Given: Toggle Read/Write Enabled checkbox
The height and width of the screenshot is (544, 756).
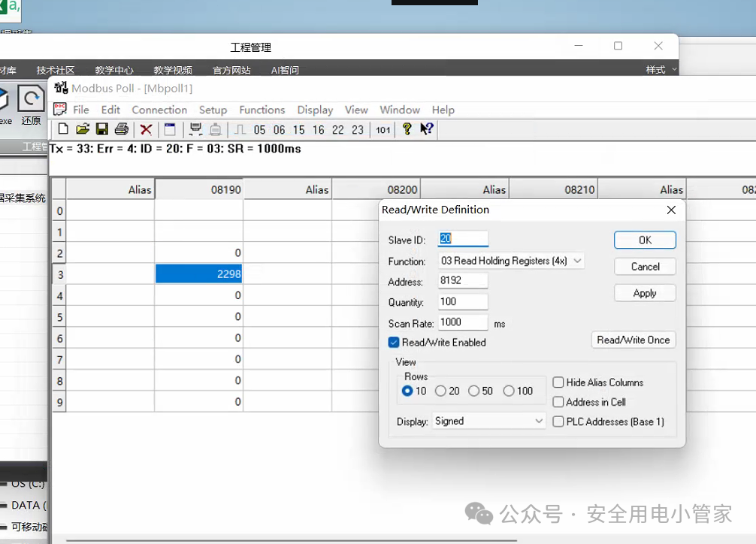Looking at the screenshot, I should (394, 343).
